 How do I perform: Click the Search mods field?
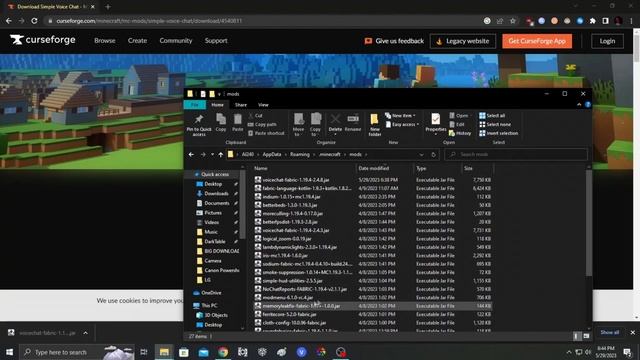click(516, 155)
